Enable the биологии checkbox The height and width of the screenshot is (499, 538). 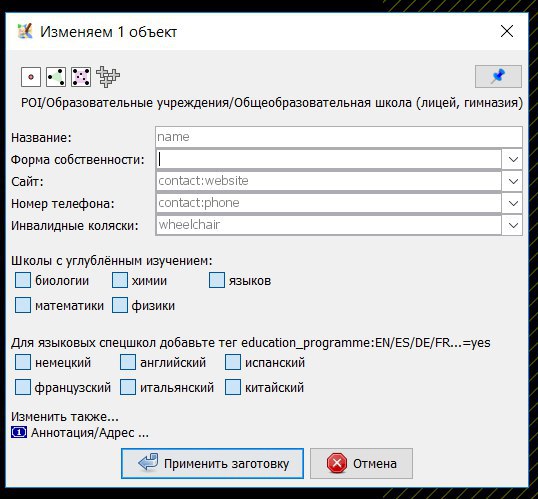[23, 280]
